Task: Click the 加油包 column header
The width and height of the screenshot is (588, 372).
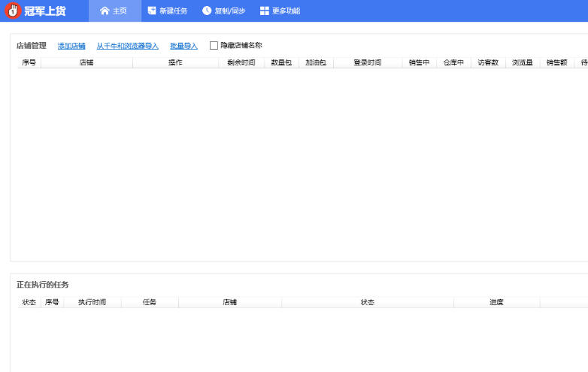Action: 316,63
